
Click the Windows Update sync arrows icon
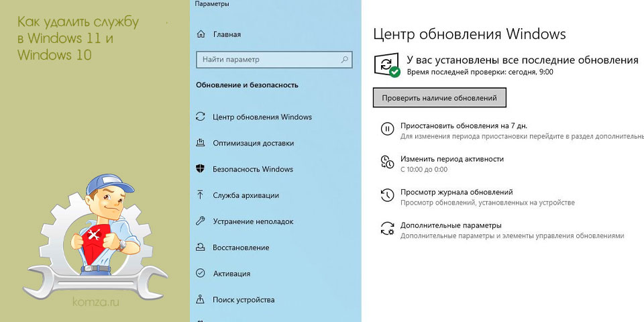(201, 117)
